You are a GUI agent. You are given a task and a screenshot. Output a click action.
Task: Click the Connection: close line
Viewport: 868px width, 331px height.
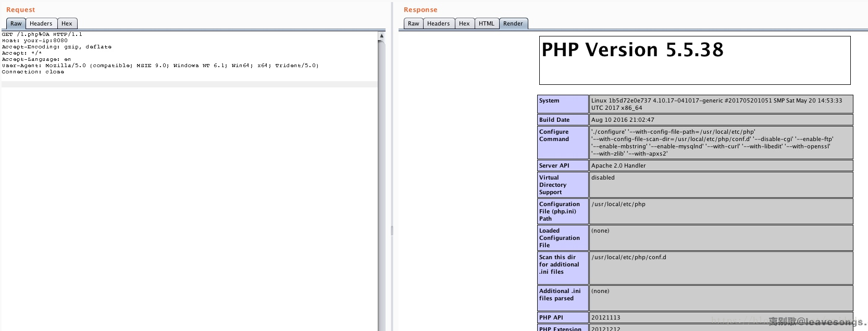coord(33,72)
